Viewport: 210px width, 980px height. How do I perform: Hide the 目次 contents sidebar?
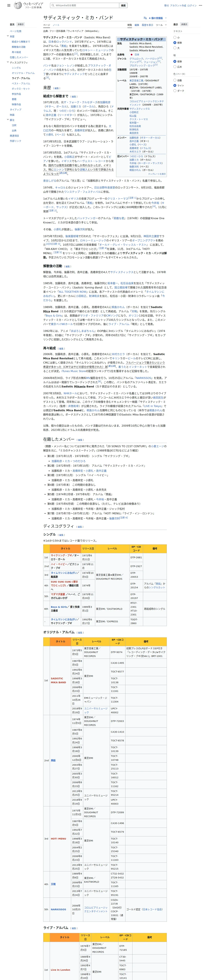click(21, 24)
